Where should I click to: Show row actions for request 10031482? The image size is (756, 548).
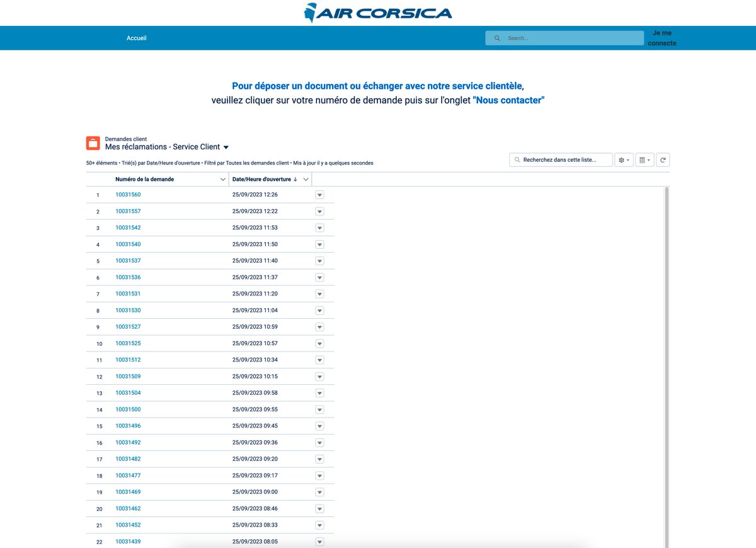point(319,459)
